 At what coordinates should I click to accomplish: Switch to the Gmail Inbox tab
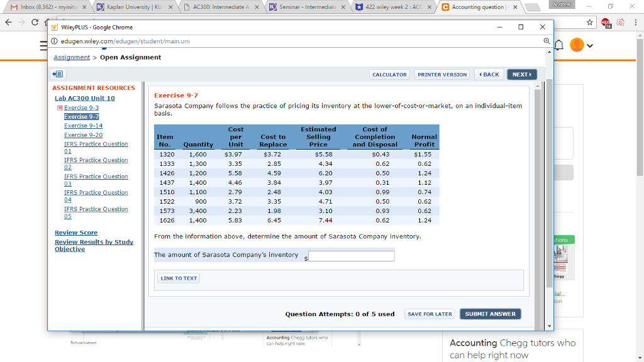(48, 7)
